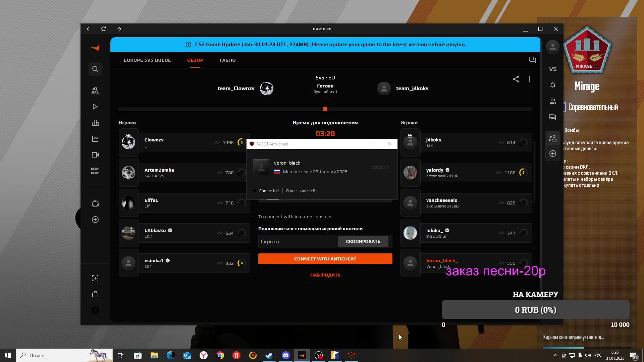Click the plus circle in left sidebar

tap(95, 220)
